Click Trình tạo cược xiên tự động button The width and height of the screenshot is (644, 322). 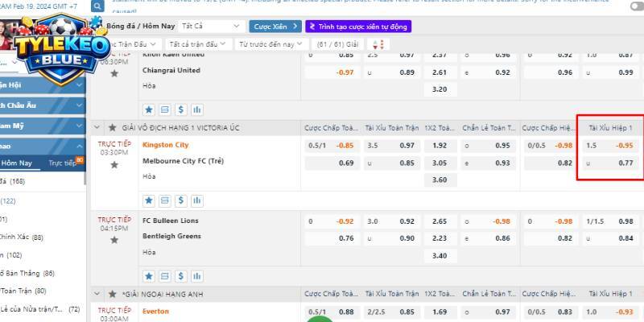coord(359,26)
